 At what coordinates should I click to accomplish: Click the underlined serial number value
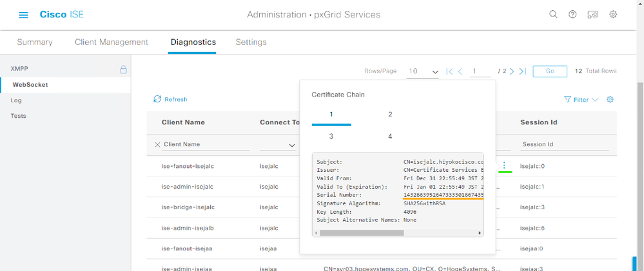coord(444,195)
